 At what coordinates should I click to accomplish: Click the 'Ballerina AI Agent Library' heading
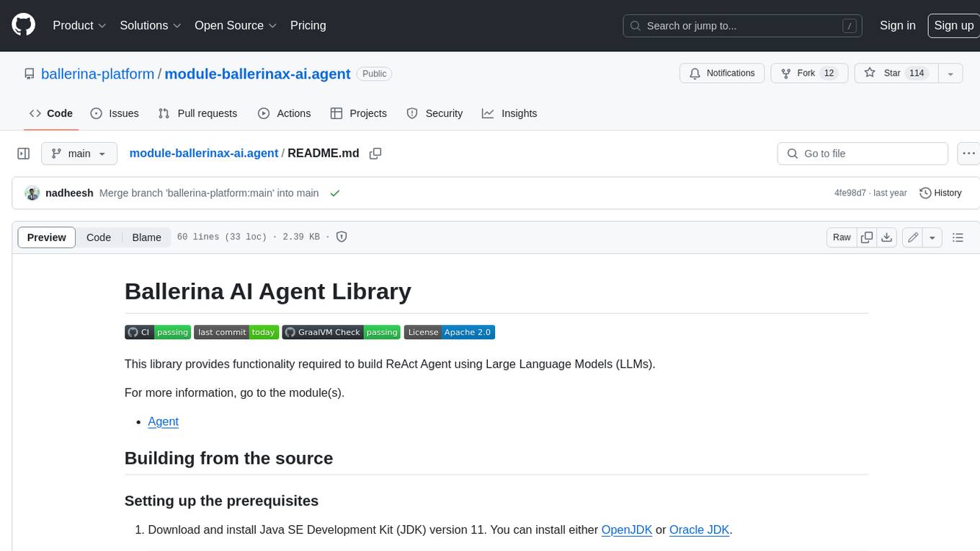pos(268,291)
